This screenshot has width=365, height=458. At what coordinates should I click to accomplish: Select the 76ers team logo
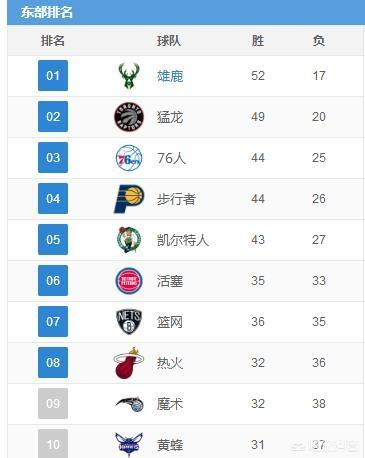[129, 158]
